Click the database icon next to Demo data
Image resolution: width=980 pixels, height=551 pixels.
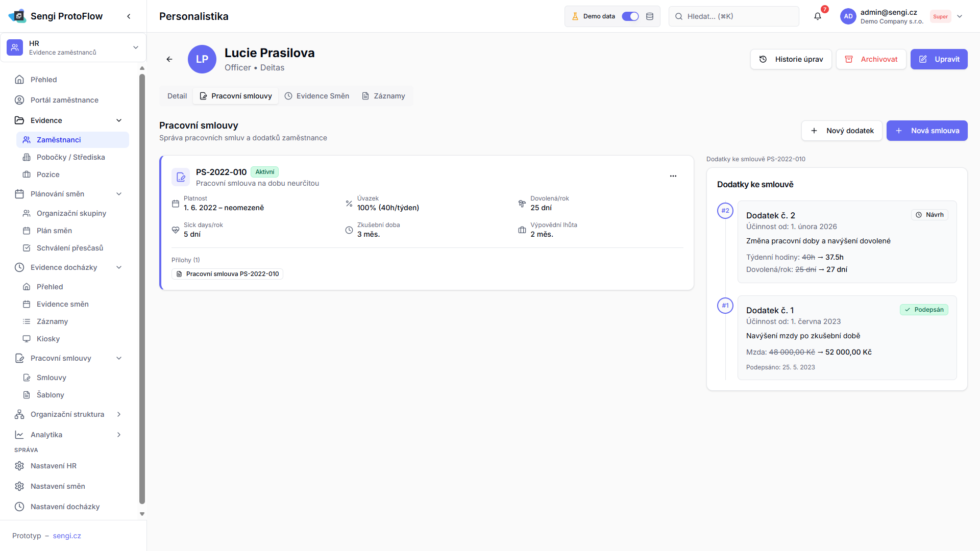pos(650,16)
